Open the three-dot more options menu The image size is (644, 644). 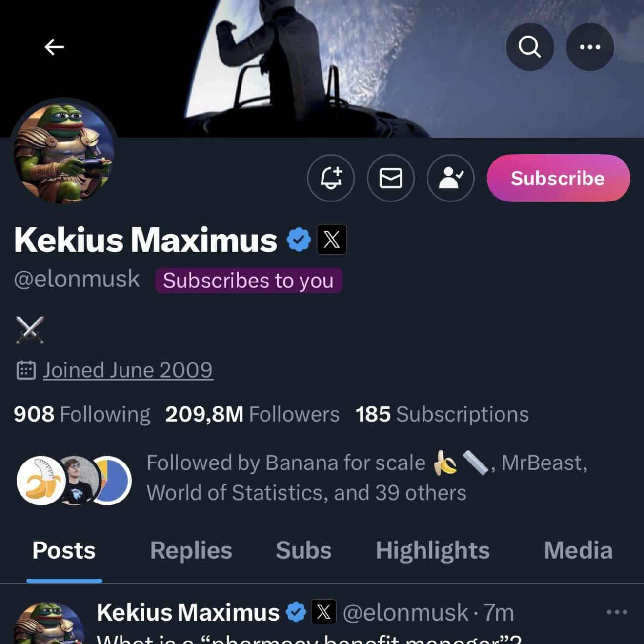[x=590, y=47]
